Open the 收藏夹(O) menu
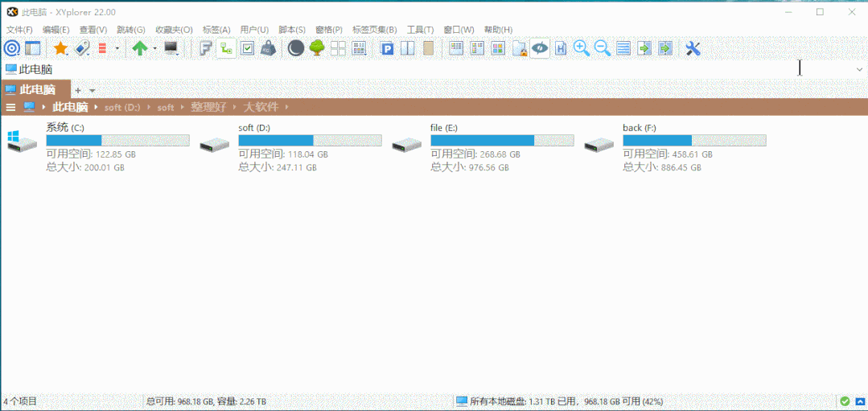 174,30
